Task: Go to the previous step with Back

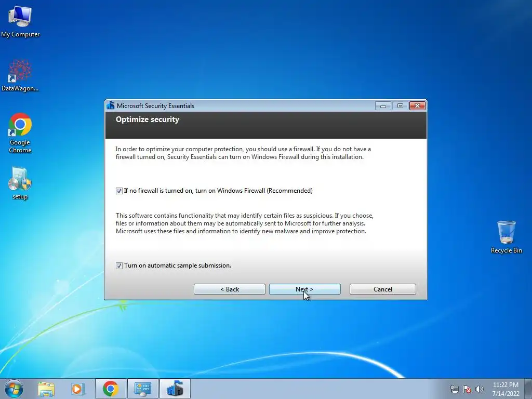Action: click(x=230, y=289)
